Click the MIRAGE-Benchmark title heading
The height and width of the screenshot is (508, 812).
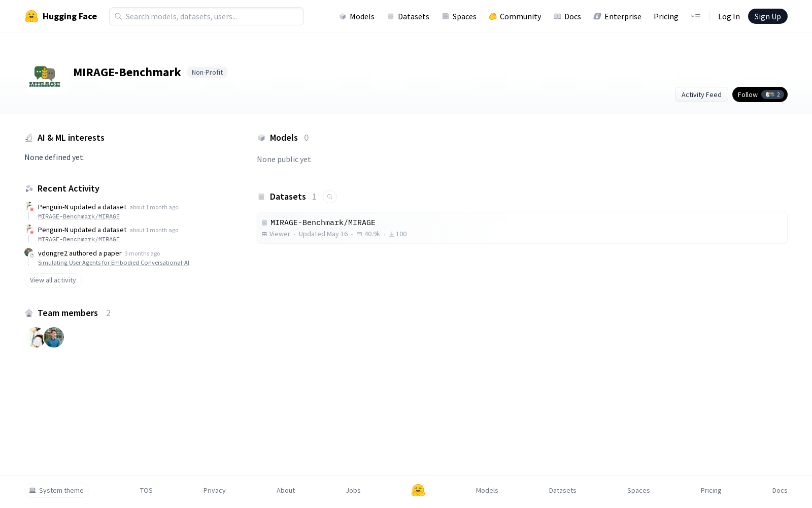click(127, 72)
